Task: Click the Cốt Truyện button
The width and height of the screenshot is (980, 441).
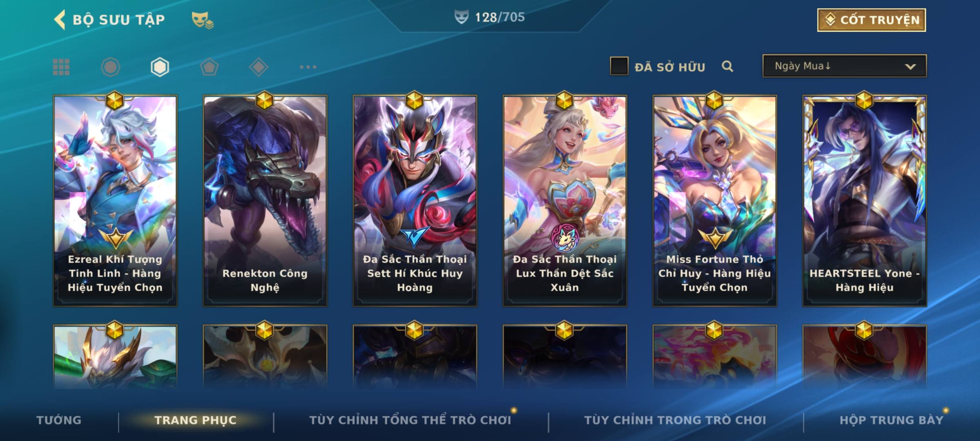Action: tap(871, 20)
